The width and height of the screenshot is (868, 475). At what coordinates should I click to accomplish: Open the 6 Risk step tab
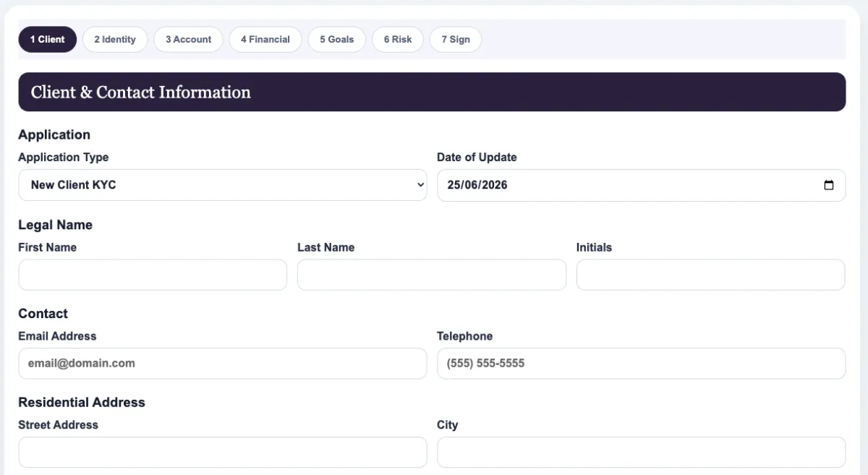pyautogui.click(x=398, y=40)
